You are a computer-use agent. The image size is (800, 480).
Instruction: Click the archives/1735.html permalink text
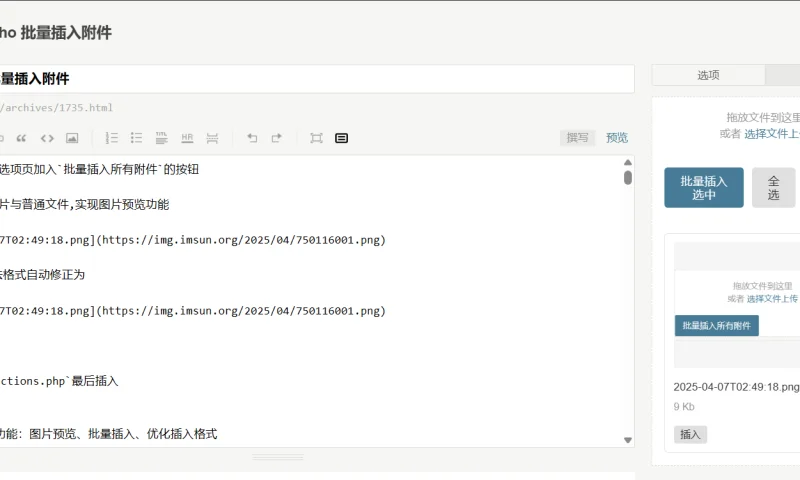[57, 108]
